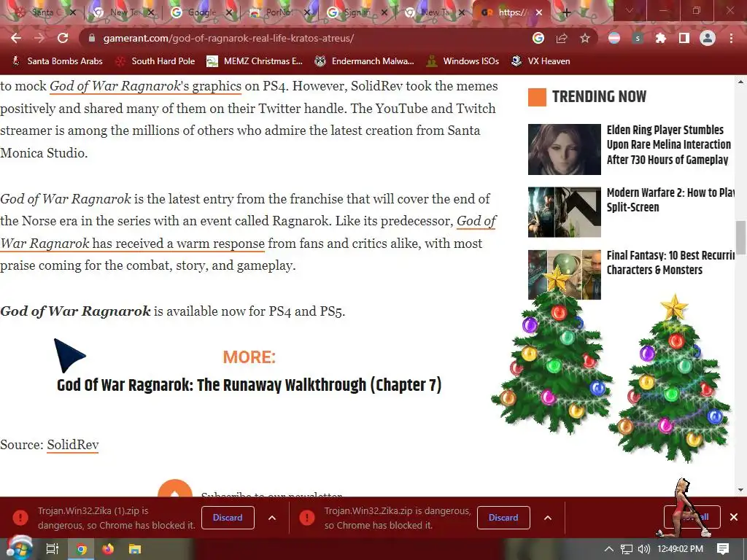This screenshot has width=747, height=560.
Task: Open the 'received a warm response' link
Action: 178,244
